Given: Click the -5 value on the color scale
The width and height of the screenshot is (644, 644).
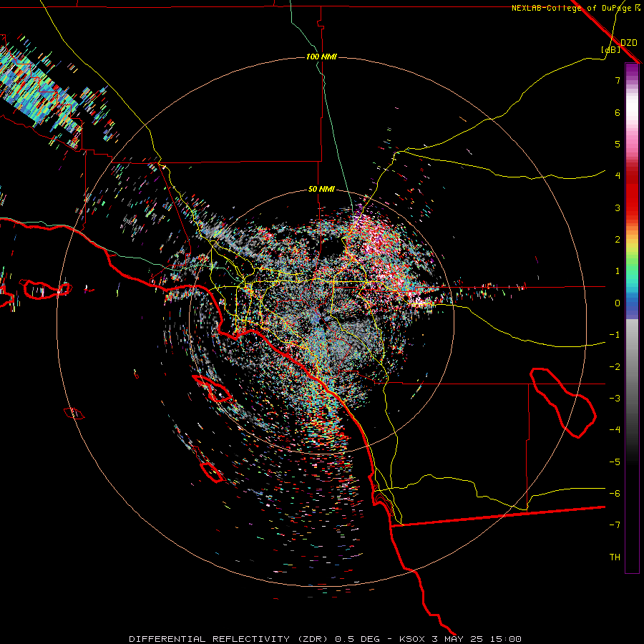Looking at the screenshot, I should (615, 462).
